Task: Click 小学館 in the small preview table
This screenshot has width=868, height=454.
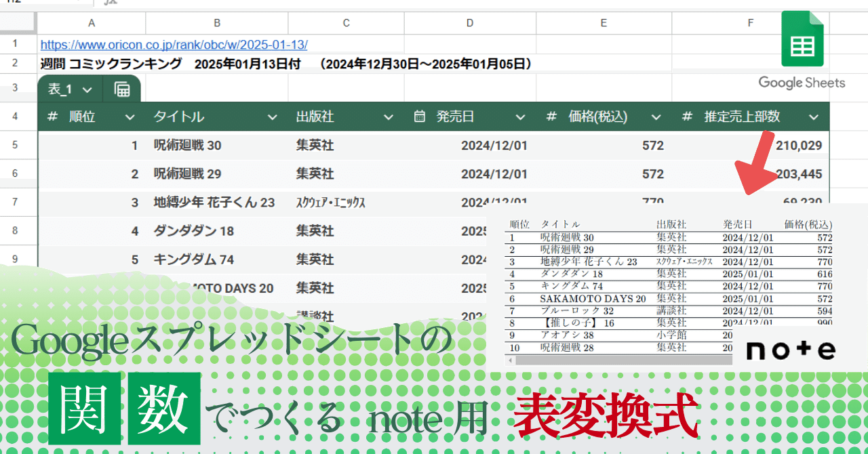Action: pyautogui.click(x=671, y=335)
